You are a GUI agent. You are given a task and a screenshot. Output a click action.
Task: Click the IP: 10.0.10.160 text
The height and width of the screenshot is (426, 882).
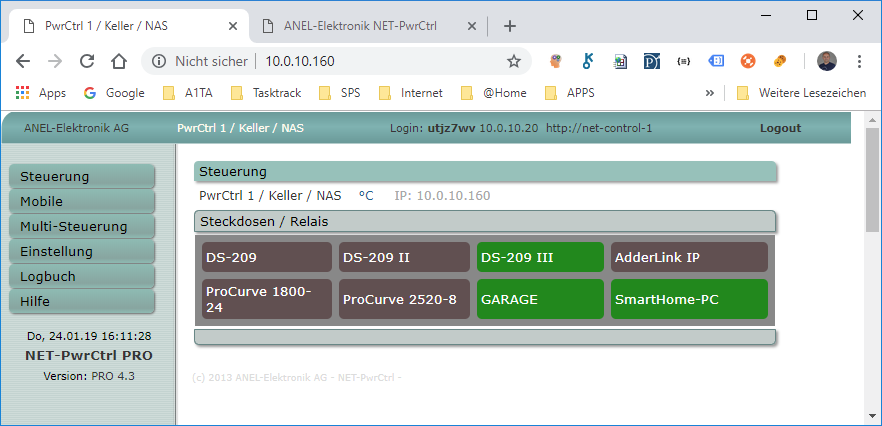(x=442, y=196)
